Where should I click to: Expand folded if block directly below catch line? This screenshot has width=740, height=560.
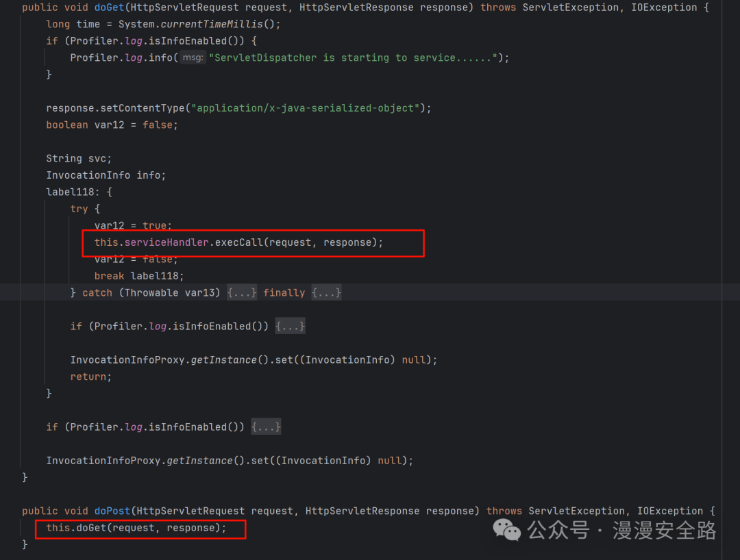coord(290,327)
